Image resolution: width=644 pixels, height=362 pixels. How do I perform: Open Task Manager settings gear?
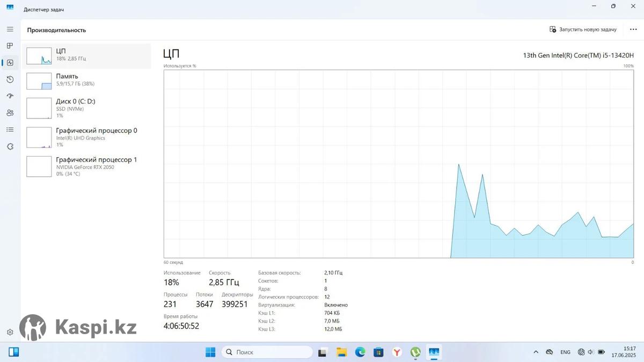point(10,333)
